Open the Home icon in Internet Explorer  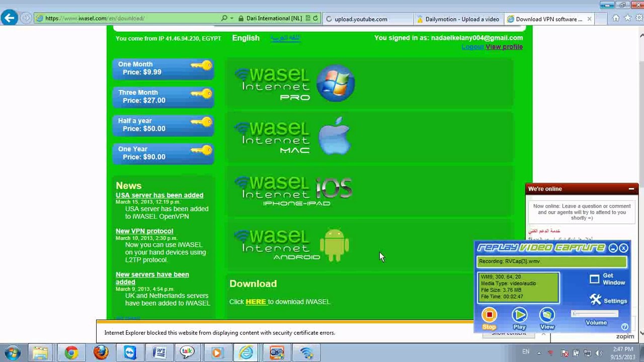(616, 18)
